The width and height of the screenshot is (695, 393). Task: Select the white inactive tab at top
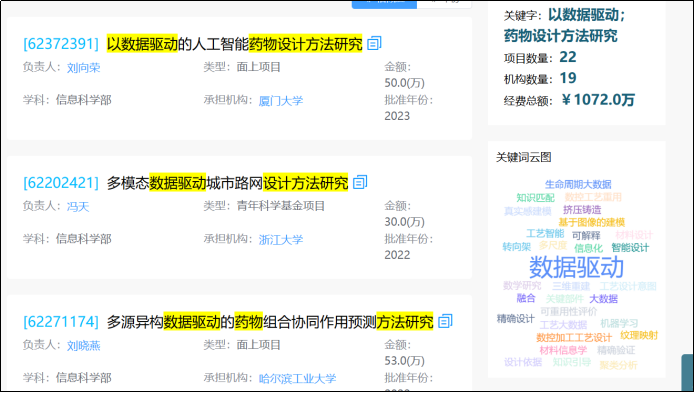pyautogui.click(x=444, y=4)
